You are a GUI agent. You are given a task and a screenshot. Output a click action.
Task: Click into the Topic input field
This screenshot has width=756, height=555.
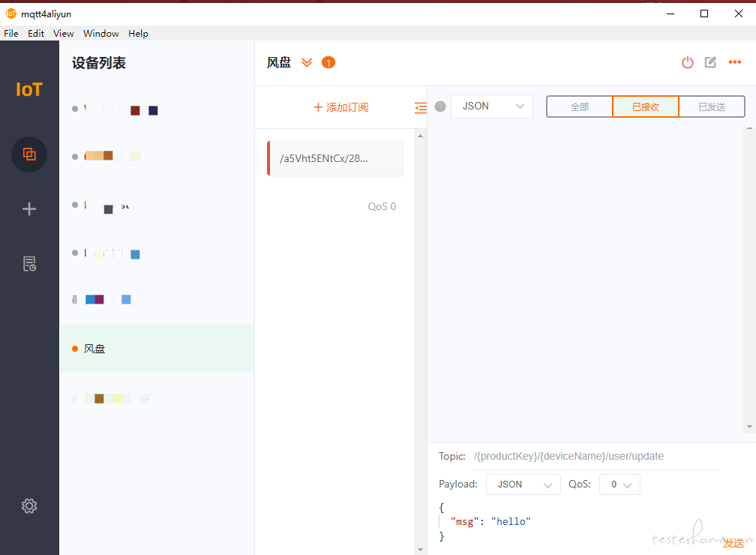(596, 457)
